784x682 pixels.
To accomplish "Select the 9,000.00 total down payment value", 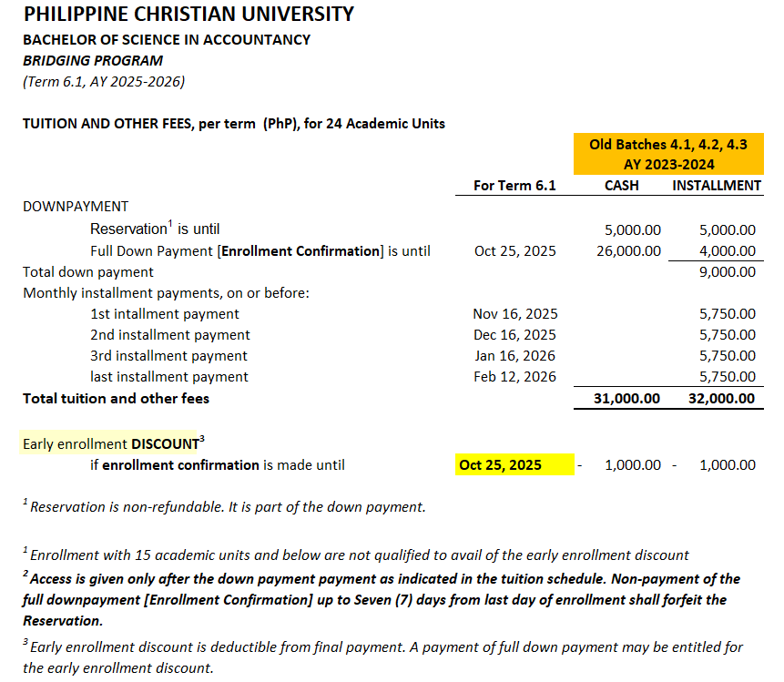I will coord(727,272).
